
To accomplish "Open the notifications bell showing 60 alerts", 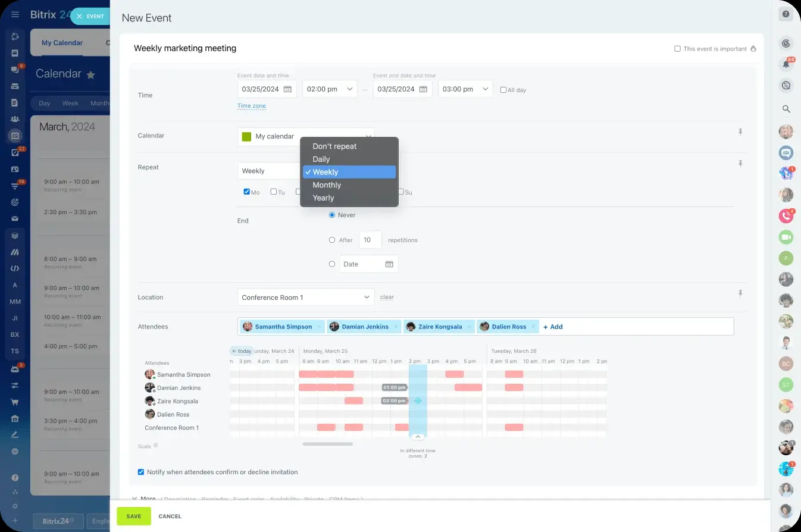I will click(x=786, y=64).
